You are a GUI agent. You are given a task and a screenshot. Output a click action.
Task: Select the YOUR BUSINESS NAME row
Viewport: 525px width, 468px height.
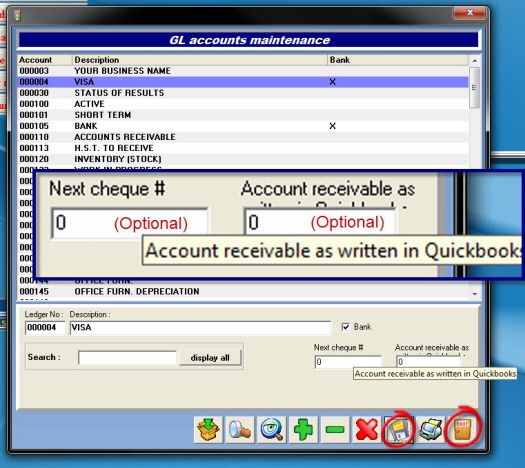(243, 71)
